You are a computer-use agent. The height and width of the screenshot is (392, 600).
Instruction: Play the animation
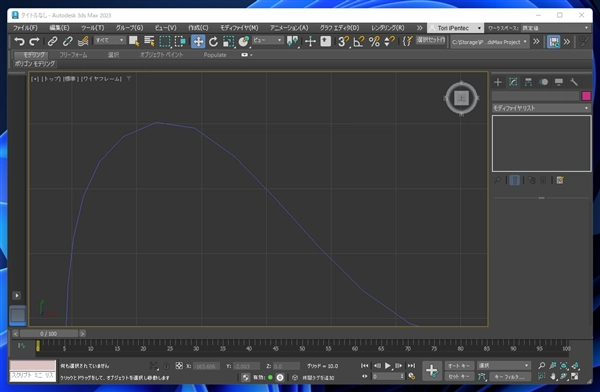click(x=388, y=366)
